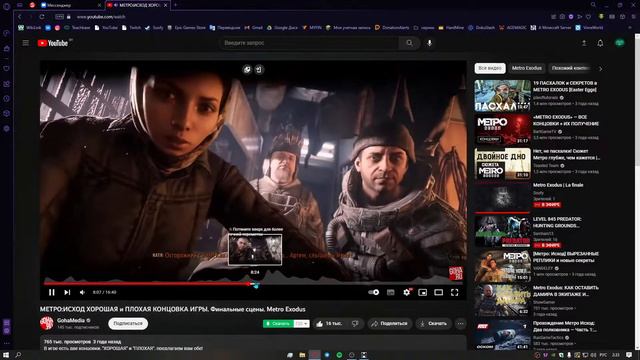Open the sidebar home icon in Opera
Image resolution: width=640 pixels, height=360 pixels.
6,49
